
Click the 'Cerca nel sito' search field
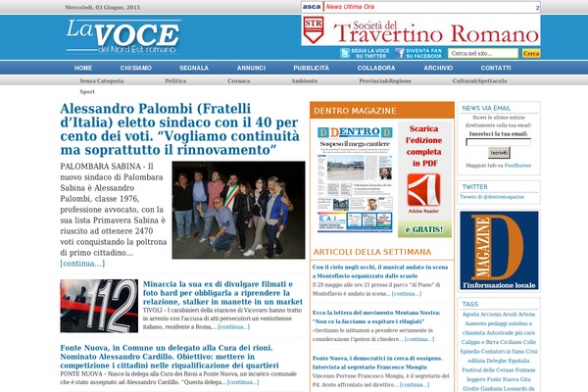click(483, 53)
